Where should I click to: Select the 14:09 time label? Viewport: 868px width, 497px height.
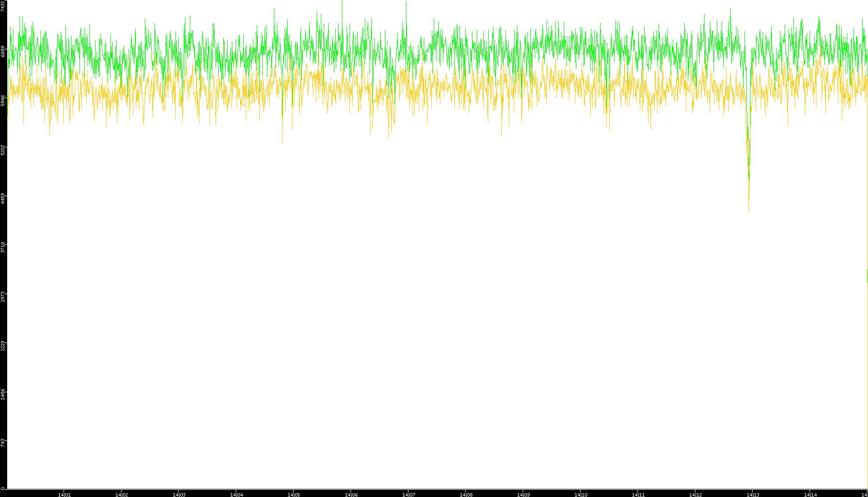[524, 495]
